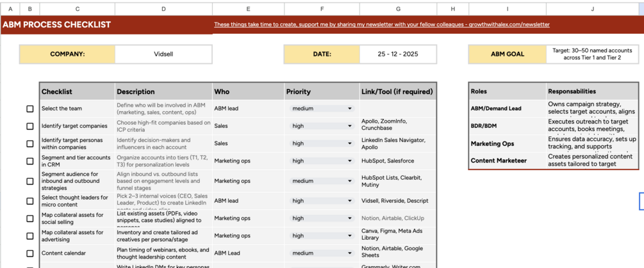Select column F header
644x268 pixels.
tap(322, 9)
